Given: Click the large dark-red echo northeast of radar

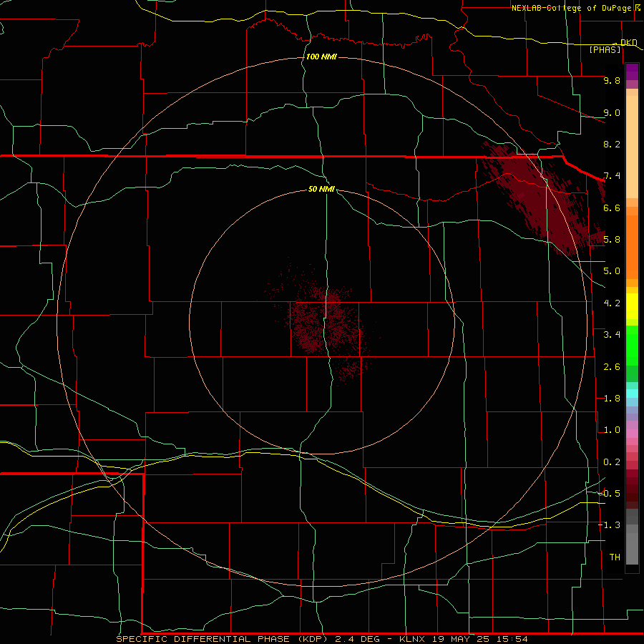Looking at the screenshot, I should tap(538, 197).
